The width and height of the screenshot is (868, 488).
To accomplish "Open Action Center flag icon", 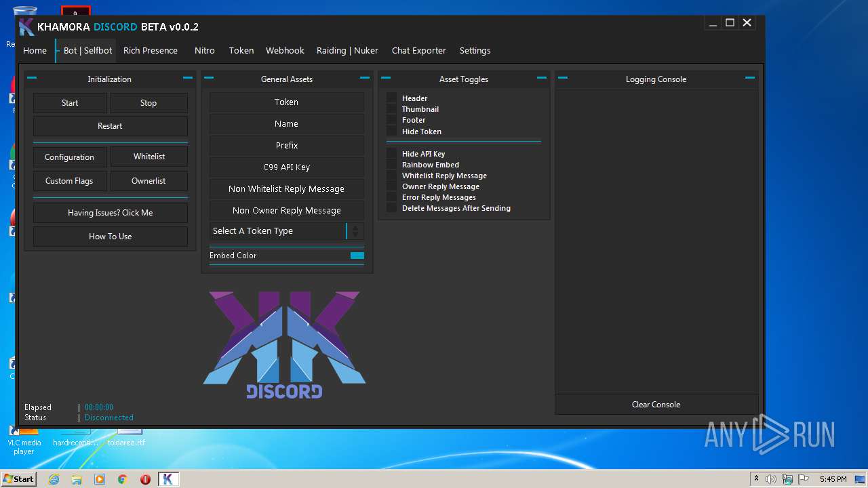I will click(x=804, y=479).
